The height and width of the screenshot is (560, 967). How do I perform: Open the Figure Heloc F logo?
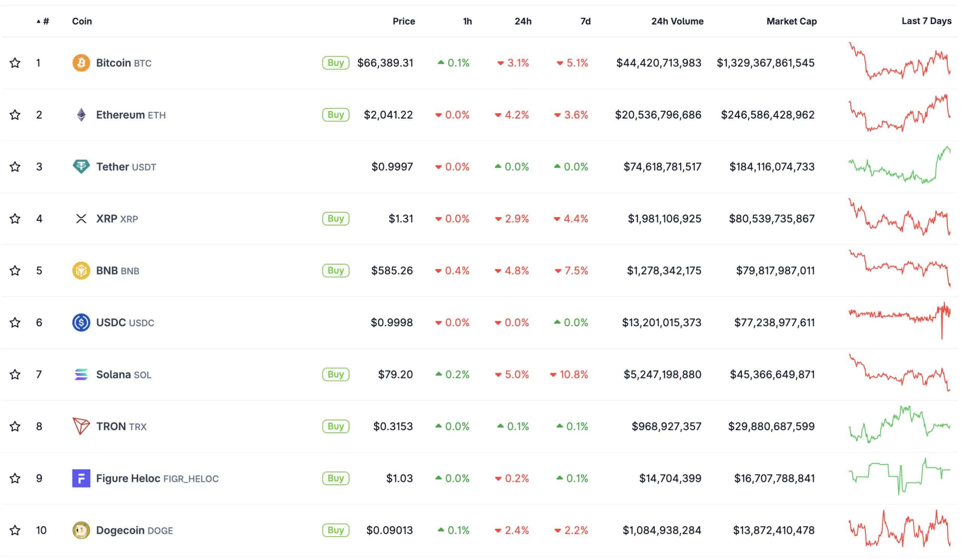(x=81, y=479)
